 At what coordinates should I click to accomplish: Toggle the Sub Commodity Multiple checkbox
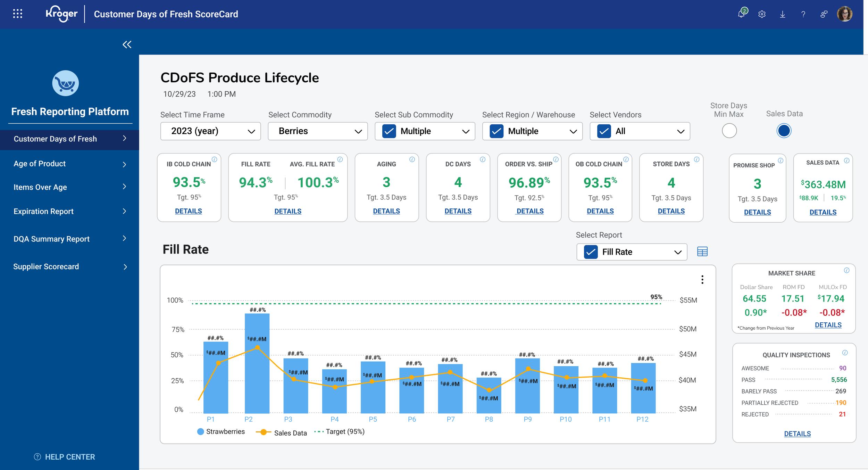[x=389, y=131]
